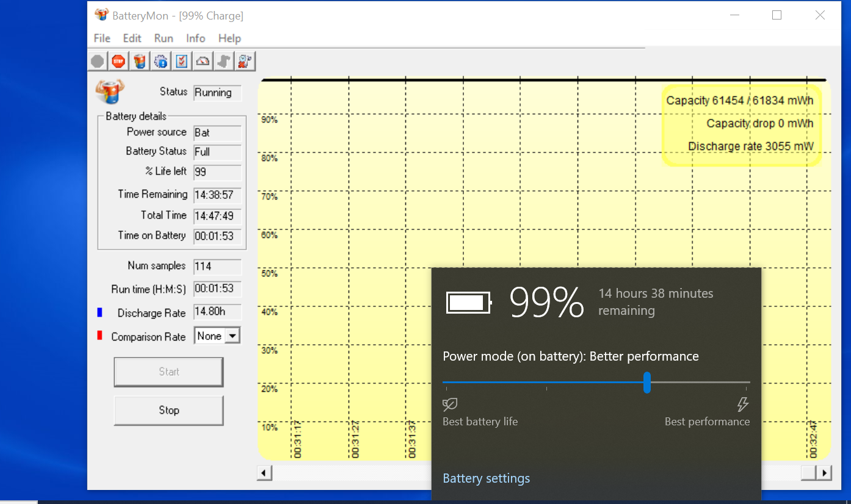Open the Edit menu
The height and width of the screenshot is (504, 851).
132,38
